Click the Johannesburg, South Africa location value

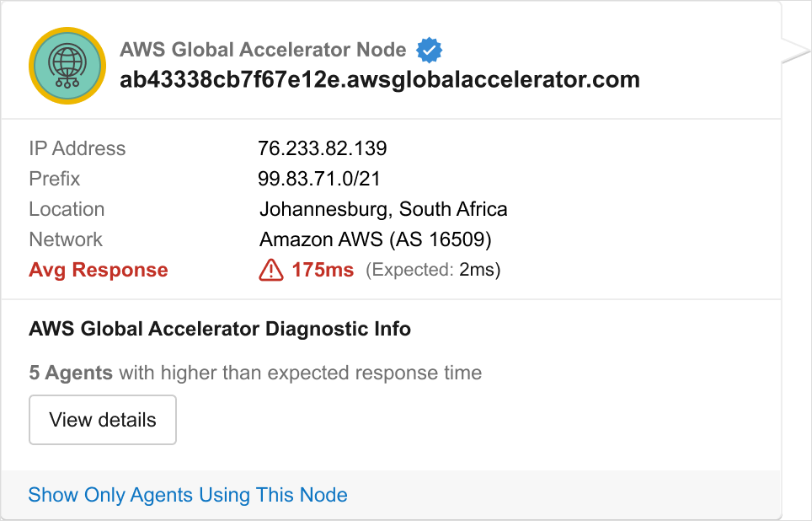coord(383,209)
